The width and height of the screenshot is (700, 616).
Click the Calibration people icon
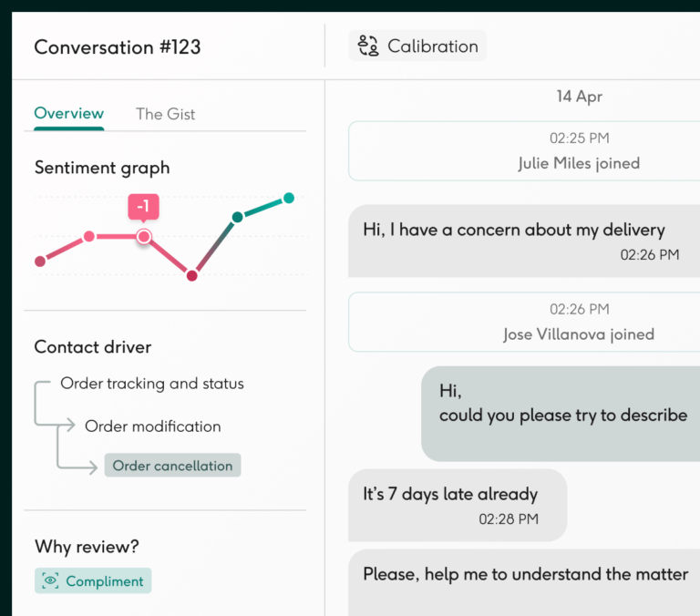click(x=368, y=46)
